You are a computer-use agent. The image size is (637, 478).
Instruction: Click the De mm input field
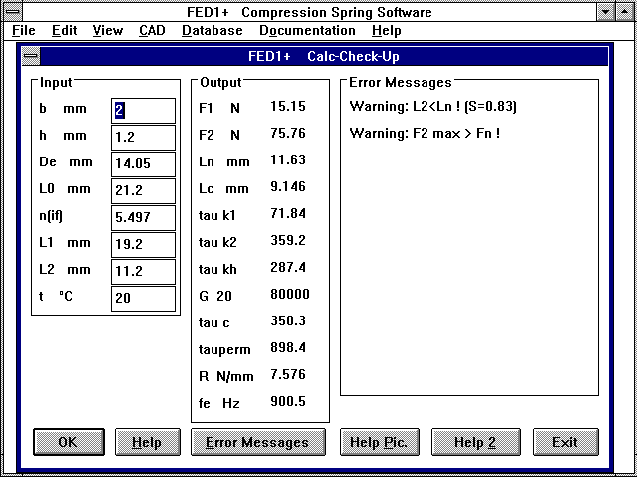143,165
